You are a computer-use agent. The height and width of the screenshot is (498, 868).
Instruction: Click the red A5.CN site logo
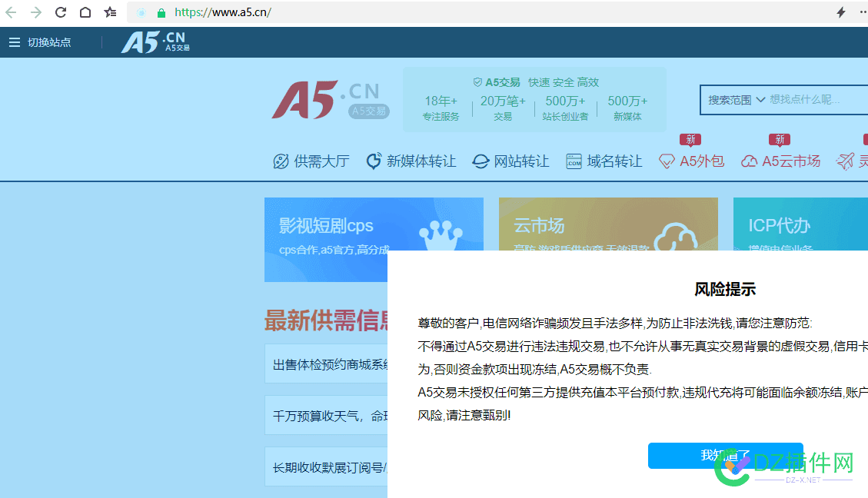[331, 100]
